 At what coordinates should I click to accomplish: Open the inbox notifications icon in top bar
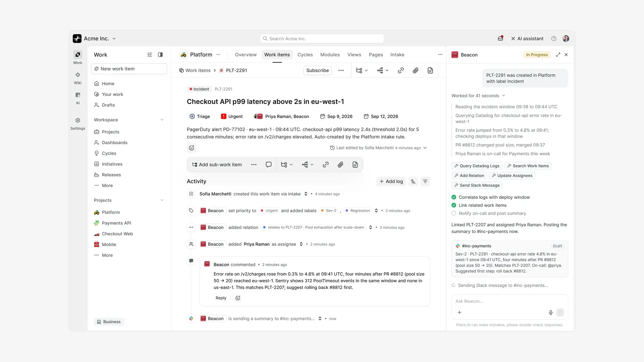500,39
